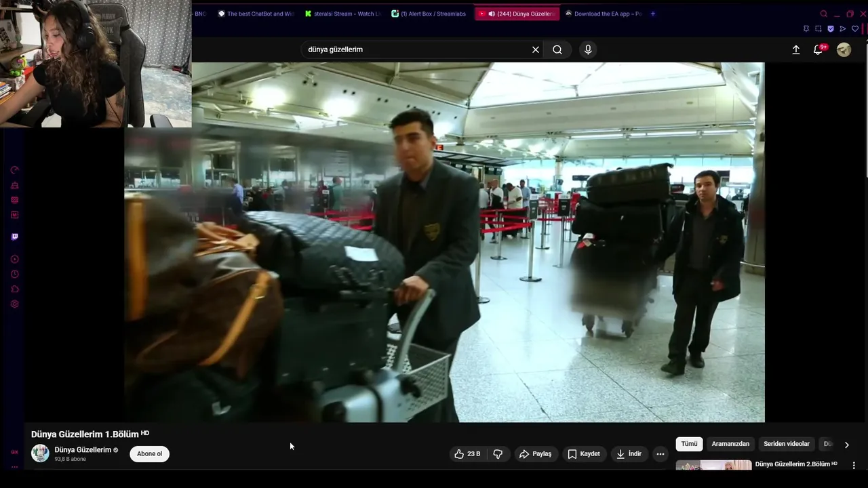Image resolution: width=868 pixels, height=488 pixels.
Task: Open the history clock icon in sidebar
Action: (x=15, y=274)
